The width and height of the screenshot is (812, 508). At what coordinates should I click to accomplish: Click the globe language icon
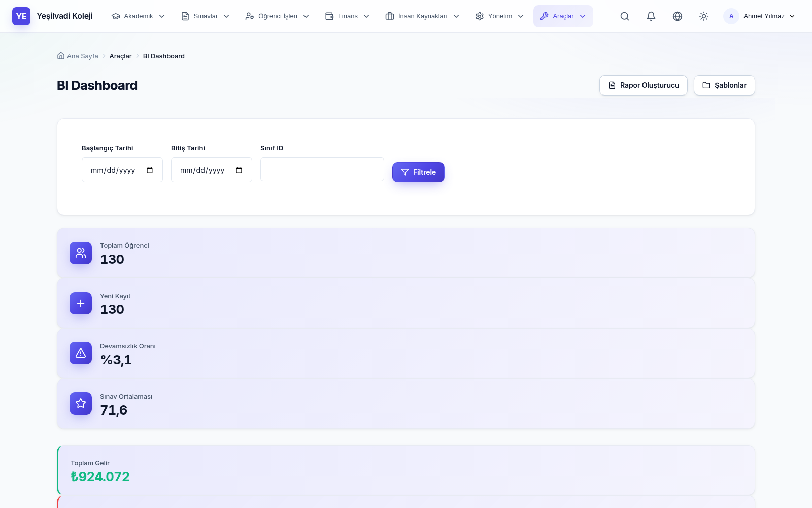678,16
